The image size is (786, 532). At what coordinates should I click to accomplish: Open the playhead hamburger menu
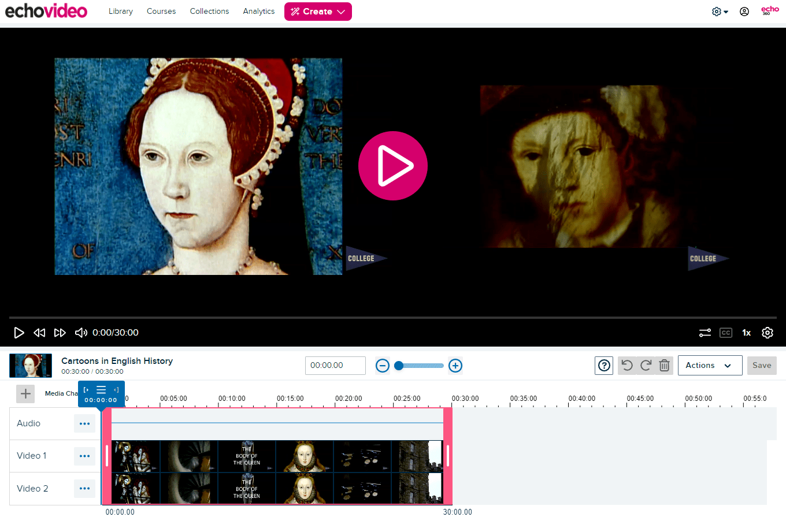[101, 390]
